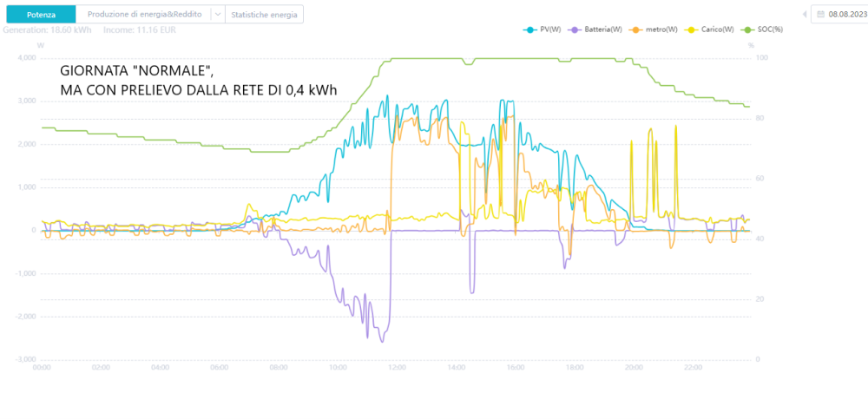Hide the Batteria(W) series via legend label
The width and height of the screenshot is (868, 419).
coord(602,29)
